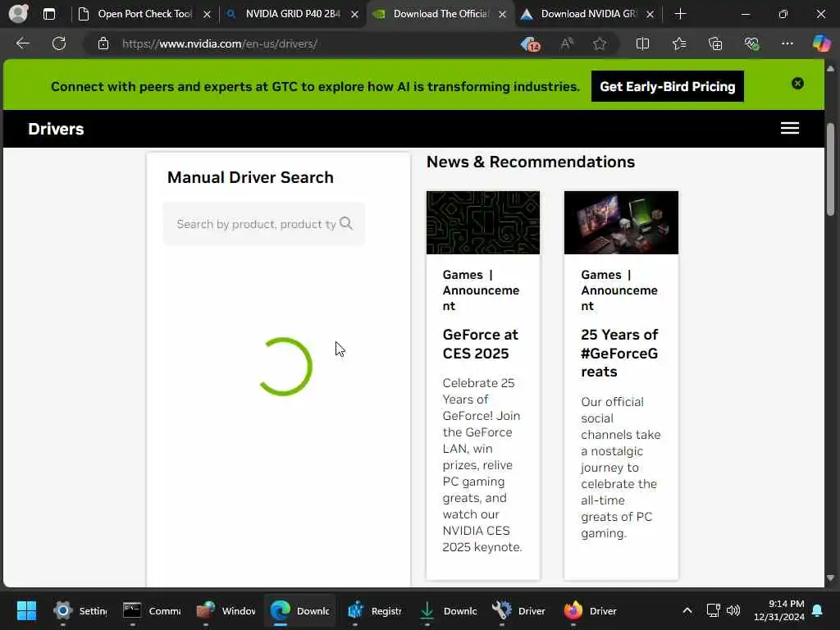
Task: Open Browser Essentials heart icon
Action: point(751,43)
